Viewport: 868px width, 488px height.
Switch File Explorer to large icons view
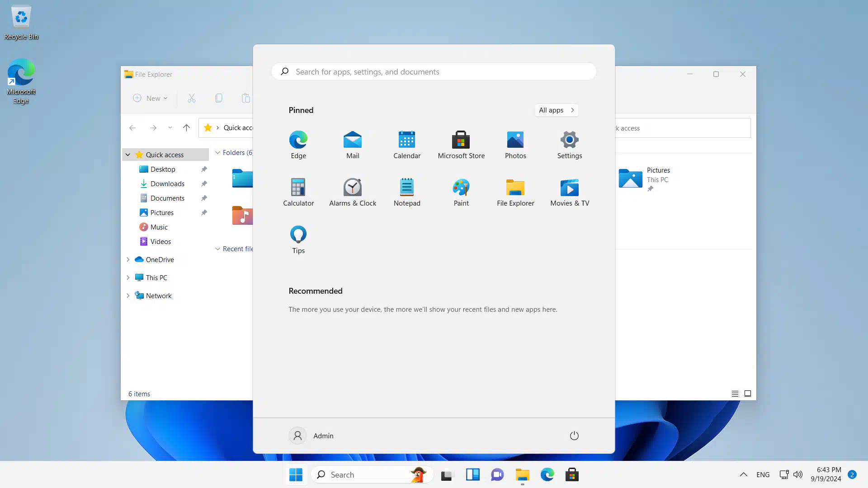point(748,394)
